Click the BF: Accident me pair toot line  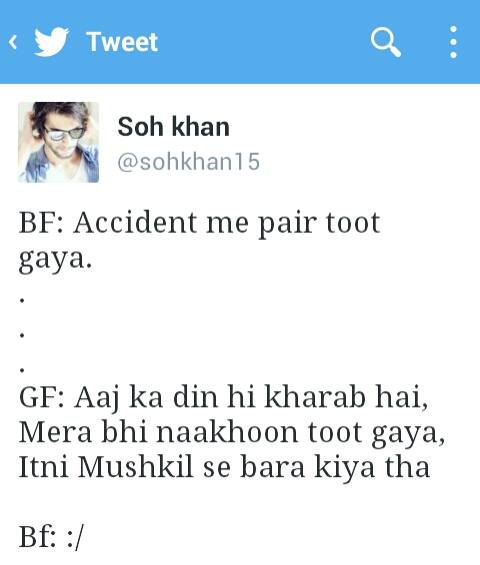(199, 224)
